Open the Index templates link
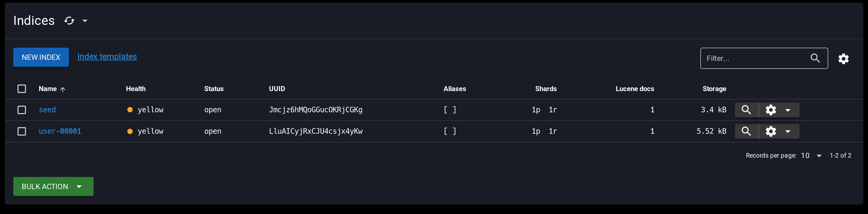The image size is (868, 214). pyautogui.click(x=107, y=56)
